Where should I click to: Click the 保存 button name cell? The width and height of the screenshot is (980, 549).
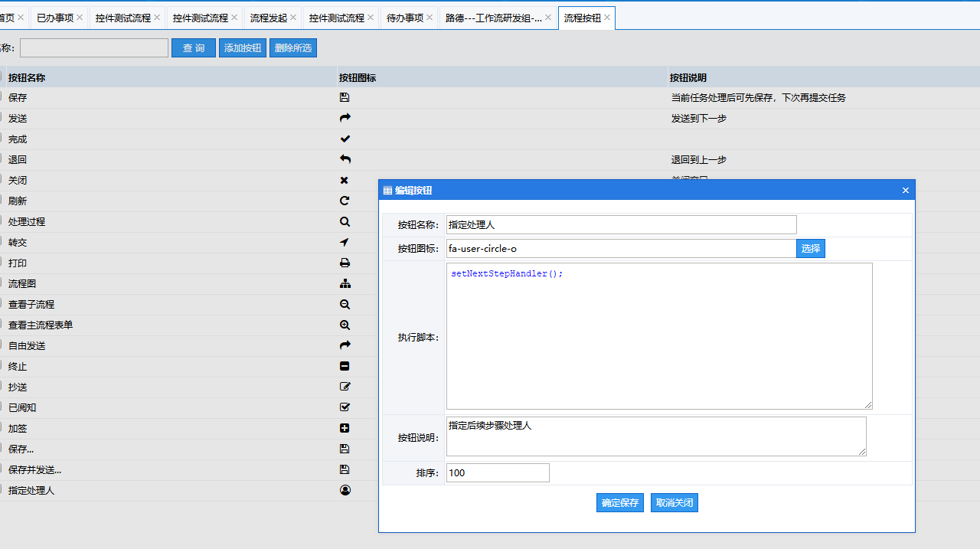pos(18,98)
